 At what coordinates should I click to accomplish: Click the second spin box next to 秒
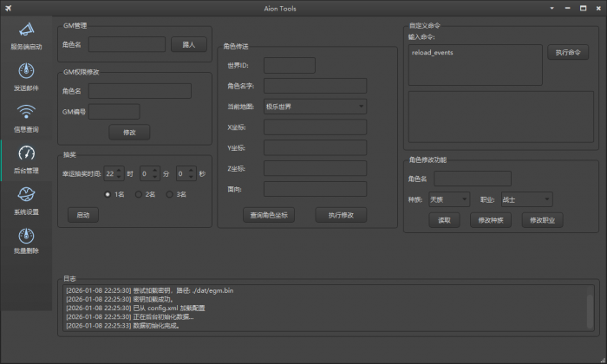tap(186, 173)
